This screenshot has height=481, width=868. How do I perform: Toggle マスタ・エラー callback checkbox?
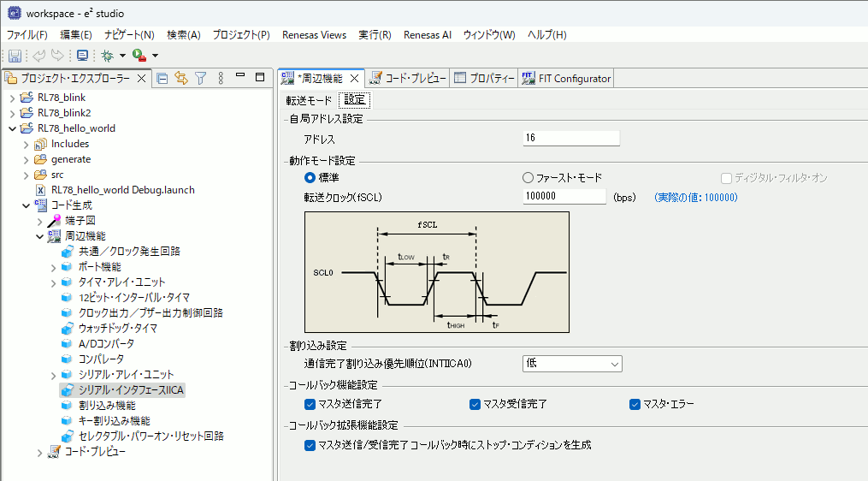coord(635,404)
